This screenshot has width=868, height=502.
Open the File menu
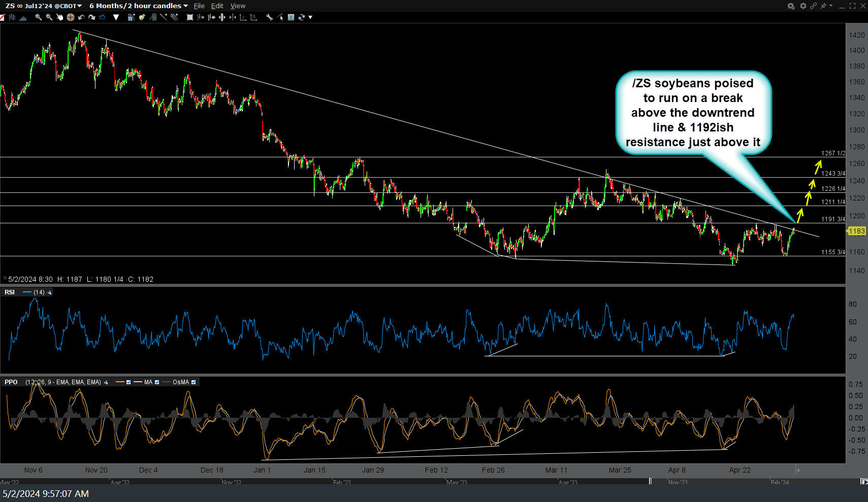coord(199,6)
